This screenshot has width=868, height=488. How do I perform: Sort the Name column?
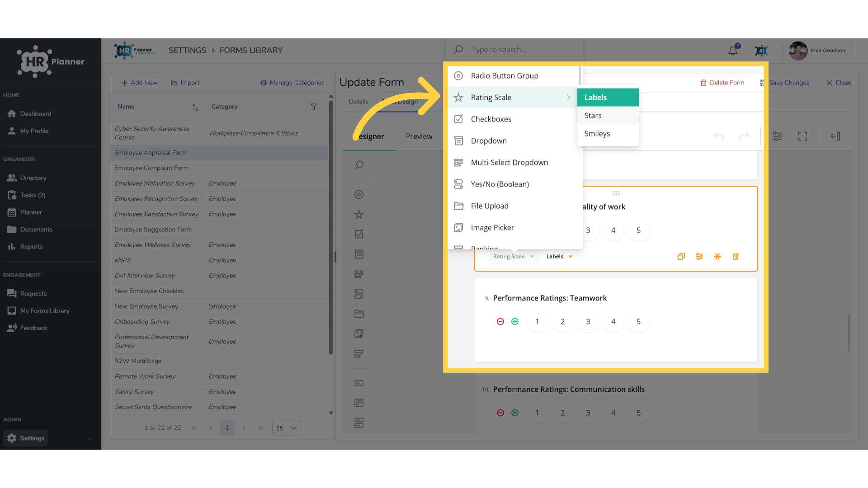pyautogui.click(x=195, y=107)
